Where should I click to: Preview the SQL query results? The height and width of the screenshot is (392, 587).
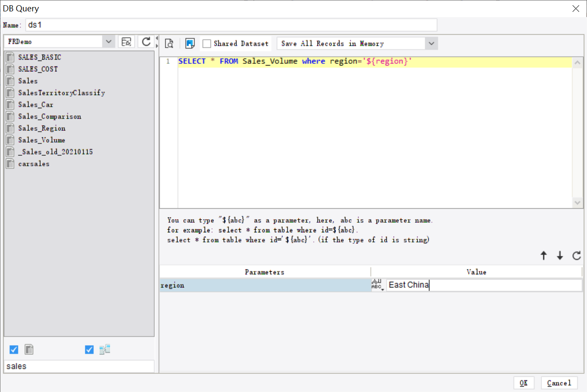169,43
